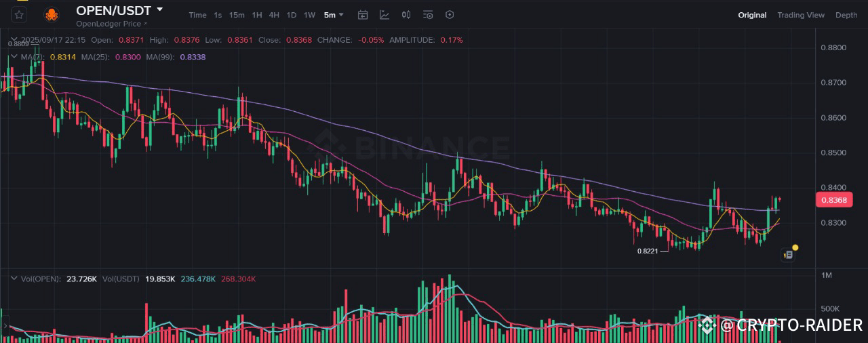This screenshot has width=868, height=343.
Task: Click the MA(25) value 0.8300
Action: tap(128, 57)
